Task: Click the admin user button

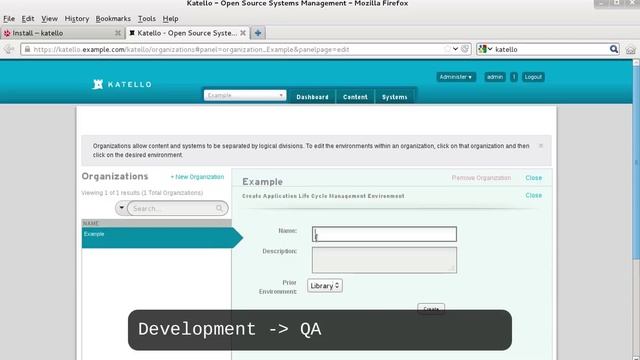Action: [x=495, y=77]
